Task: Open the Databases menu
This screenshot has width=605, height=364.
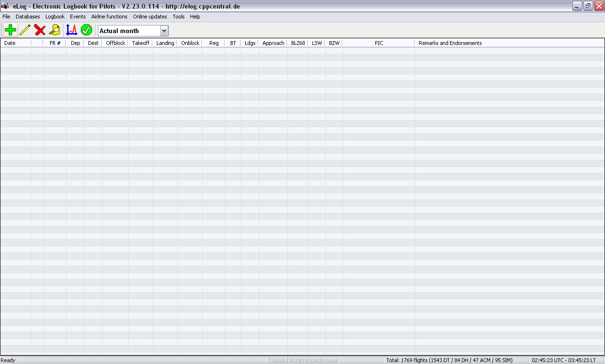Action: (27, 17)
